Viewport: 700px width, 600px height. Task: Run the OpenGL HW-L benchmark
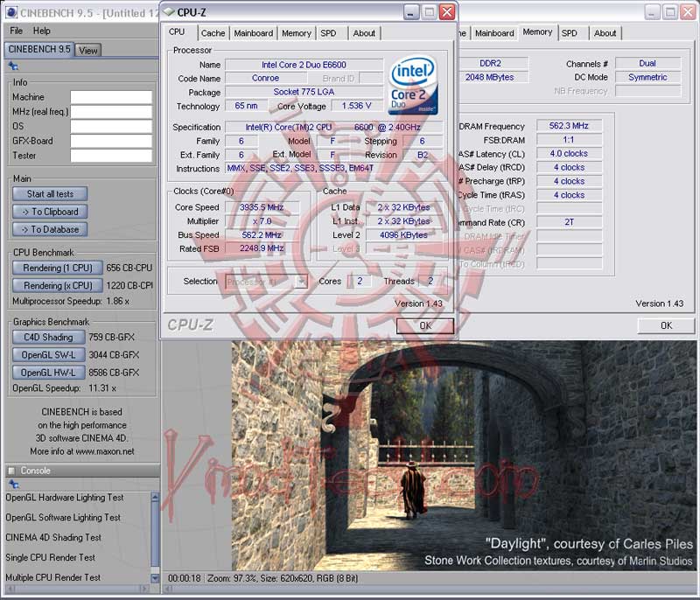pyautogui.click(x=48, y=373)
